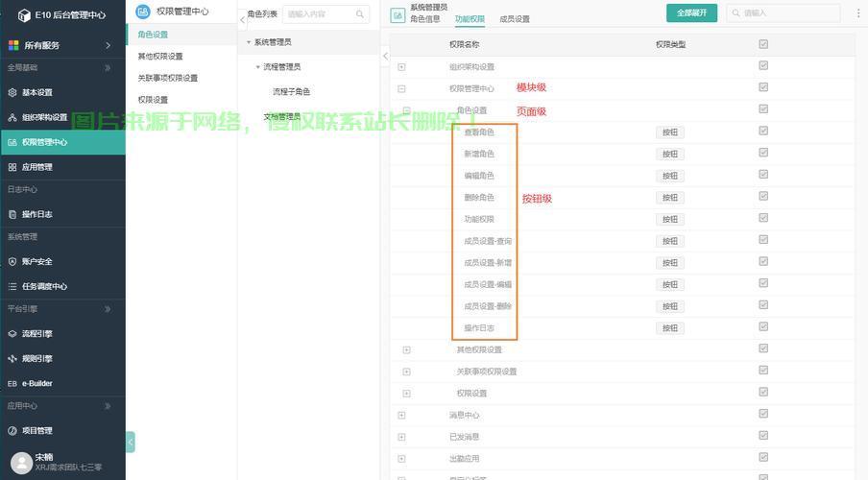This screenshot has width=868, height=480.
Task: Expand the 其他权限设置 permission row
Action: click(x=406, y=349)
